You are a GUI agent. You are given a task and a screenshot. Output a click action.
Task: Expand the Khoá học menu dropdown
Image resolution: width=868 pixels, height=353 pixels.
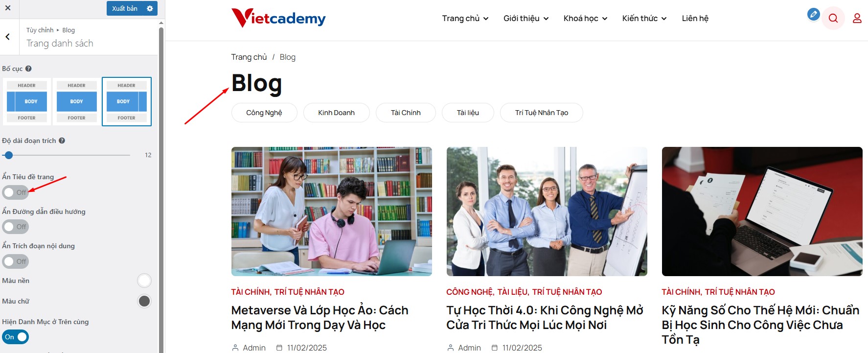click(585, 19)
